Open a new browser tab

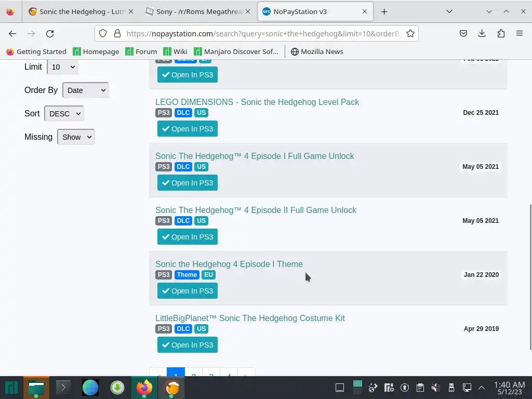click(x=384, y=12)
